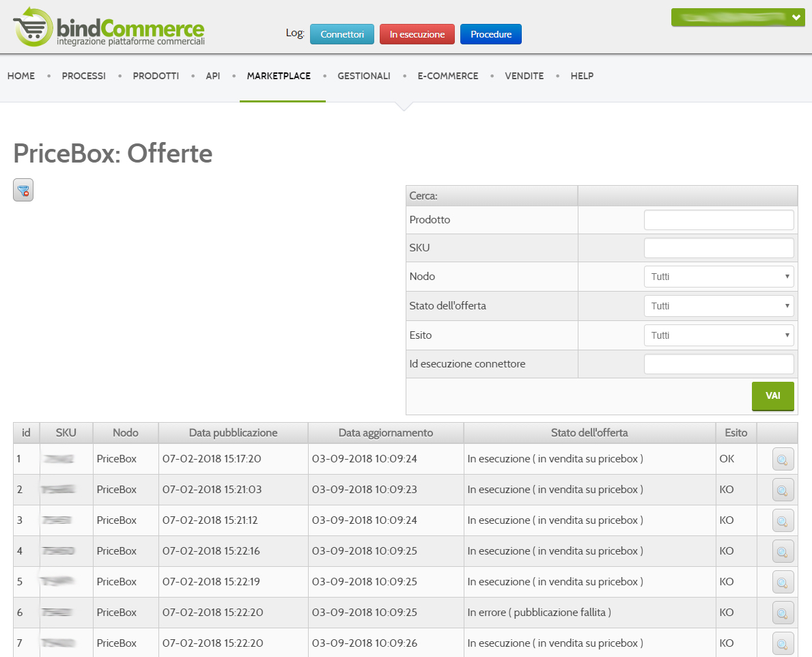Image resolution: width=812 pixels, height=657 pixels.
Task: Focus the SKU search field
Action: click(719, 248)
